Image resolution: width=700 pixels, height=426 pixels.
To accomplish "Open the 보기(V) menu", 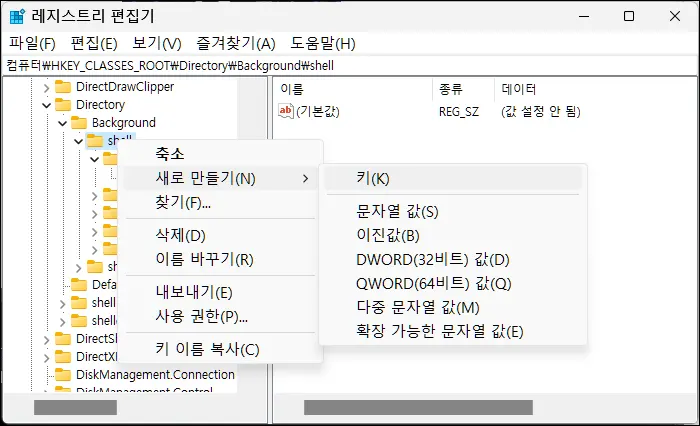I will (x=157, y=43).
